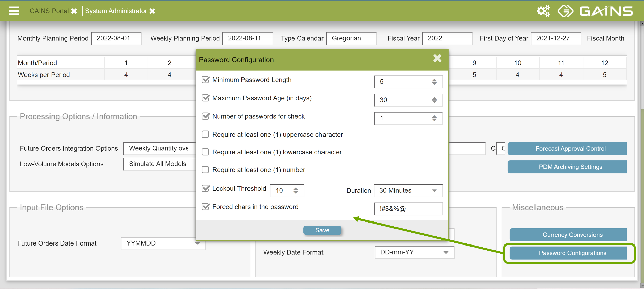Switch to the System Administrator tab
Viewport: 644px width, 289px height.
pos(116,11)
